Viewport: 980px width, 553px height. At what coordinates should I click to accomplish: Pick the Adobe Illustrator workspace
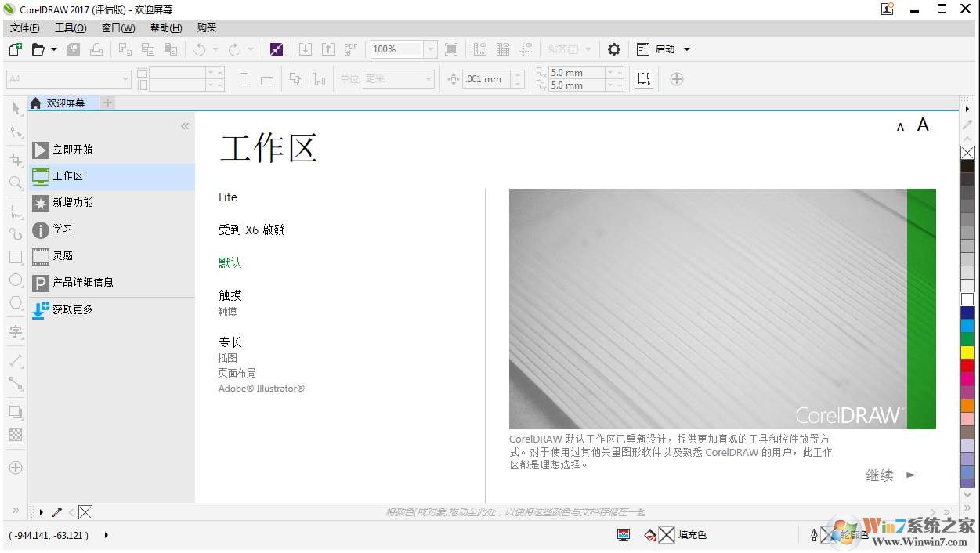(262, 389)
